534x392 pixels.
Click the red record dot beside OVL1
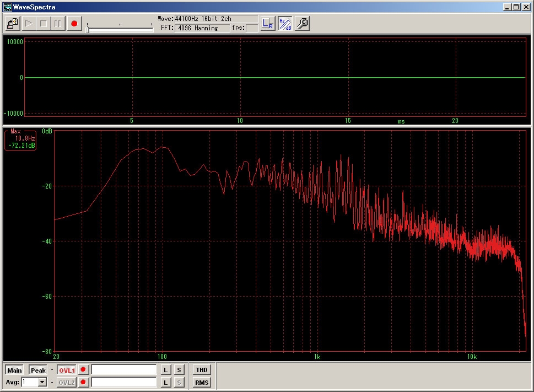[83, 370]
